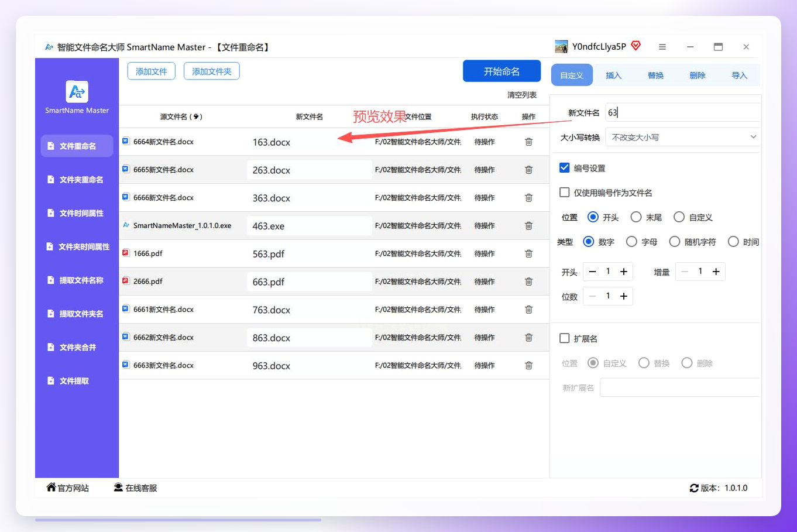Open the 大小写转换 dropdown
Screen dimensions: 797x532
point(683,137)
